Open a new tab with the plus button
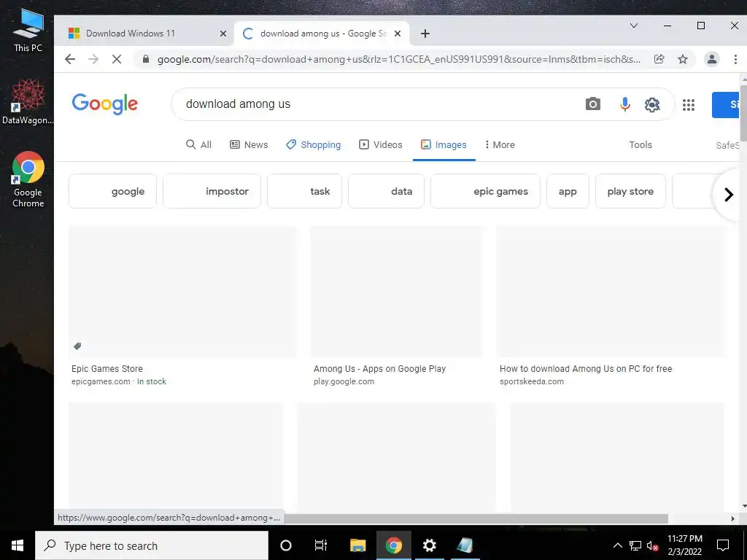747x560 pixels. click(x=425, y=34)
